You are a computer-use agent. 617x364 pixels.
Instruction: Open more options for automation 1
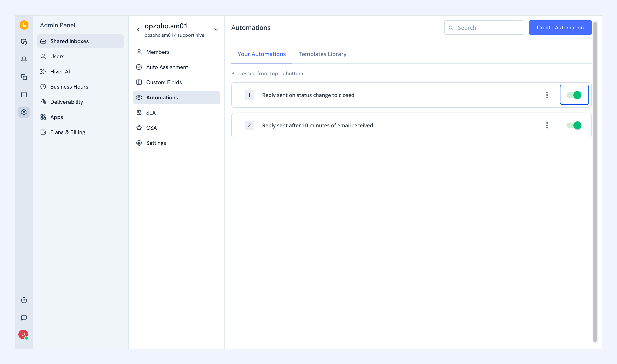tap(547, 95)
